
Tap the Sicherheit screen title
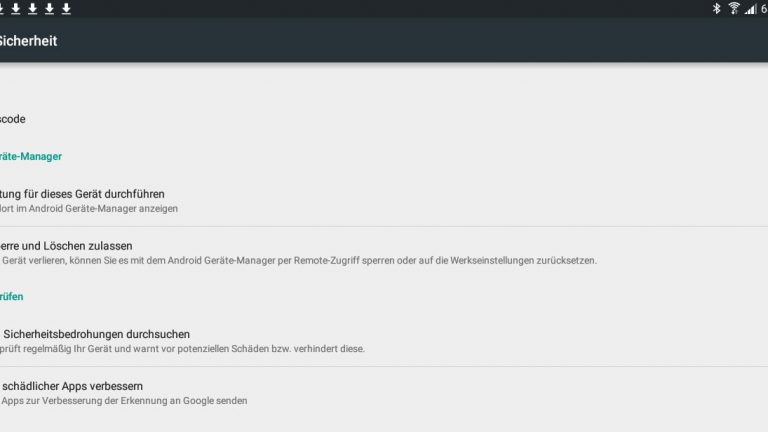pyautogui.click(x=28, y=41)
